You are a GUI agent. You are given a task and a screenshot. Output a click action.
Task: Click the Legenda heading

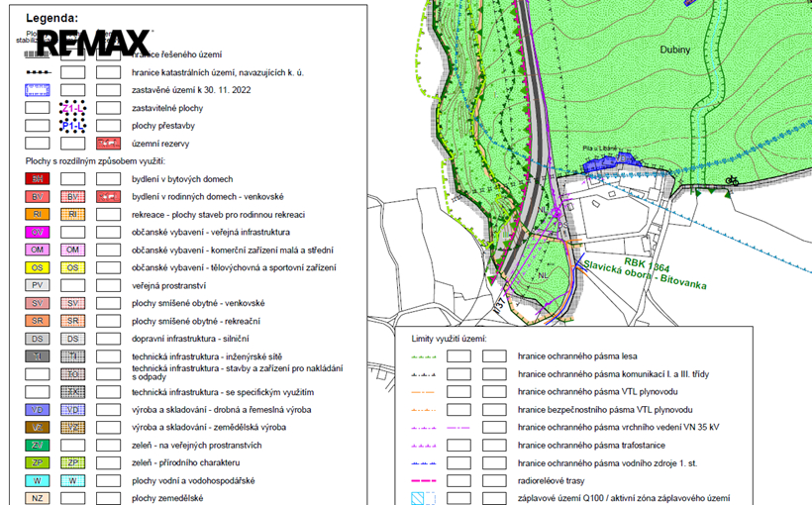click(x=51, y=18)
